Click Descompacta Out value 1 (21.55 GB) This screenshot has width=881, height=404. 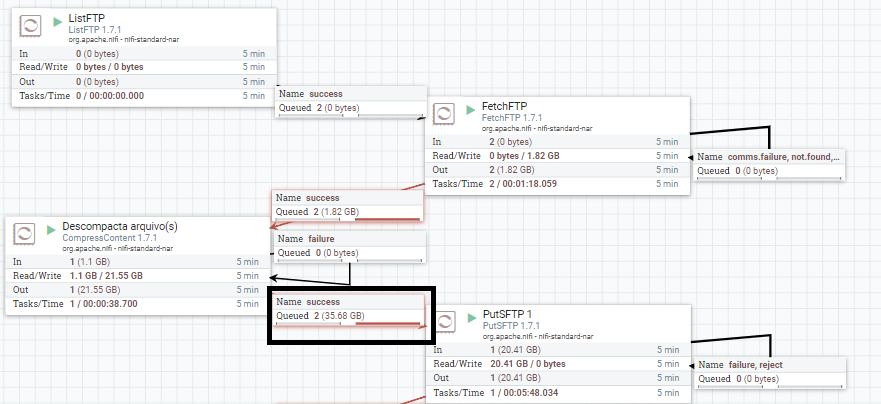click(x=95, y=290)
